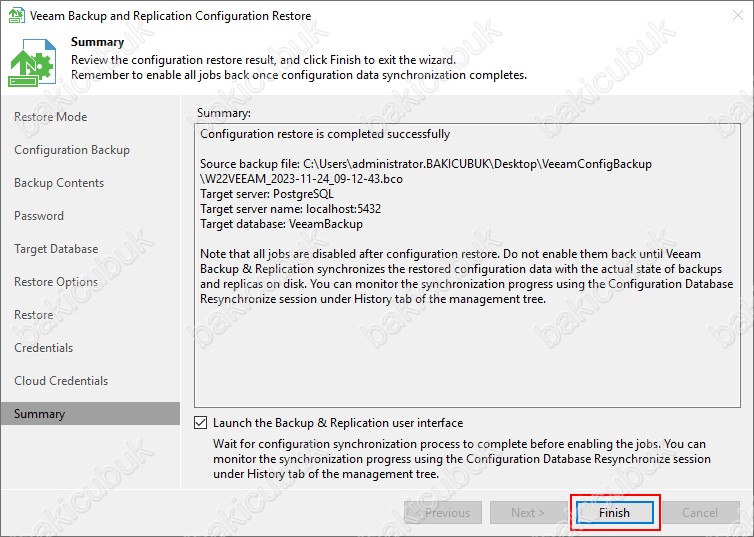Image resolution: width=754 pixels, height=537 pixels.
Task: Click the 'Target database: VeeamBackup' line
Action: [281, 224]
